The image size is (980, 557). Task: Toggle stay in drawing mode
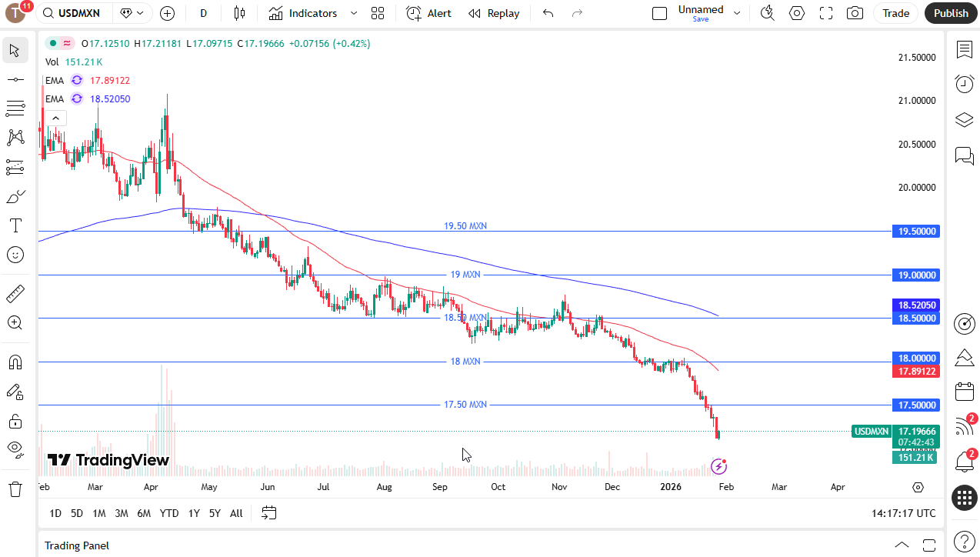pyautogui.click(x=15, y=392)
